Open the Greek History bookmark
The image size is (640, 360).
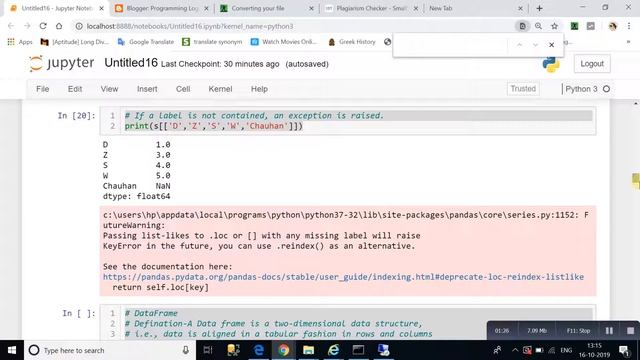coord(352,42)
